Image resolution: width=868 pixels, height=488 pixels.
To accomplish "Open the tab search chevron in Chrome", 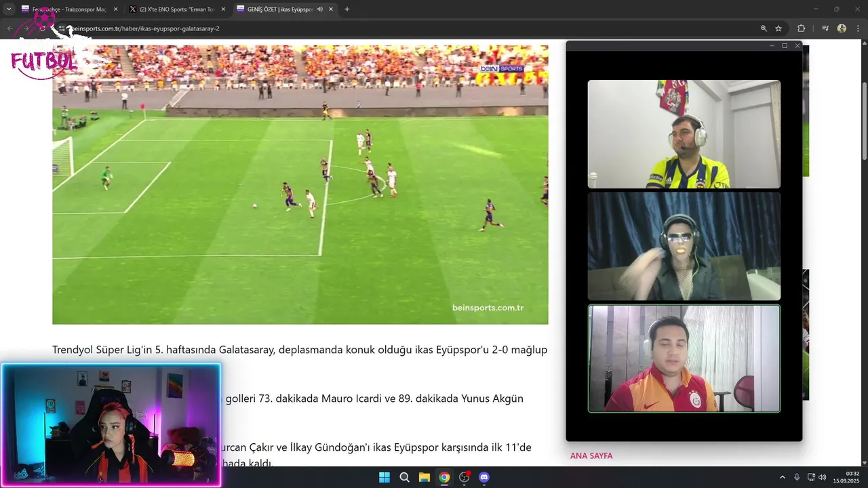I will coord(9,9).
